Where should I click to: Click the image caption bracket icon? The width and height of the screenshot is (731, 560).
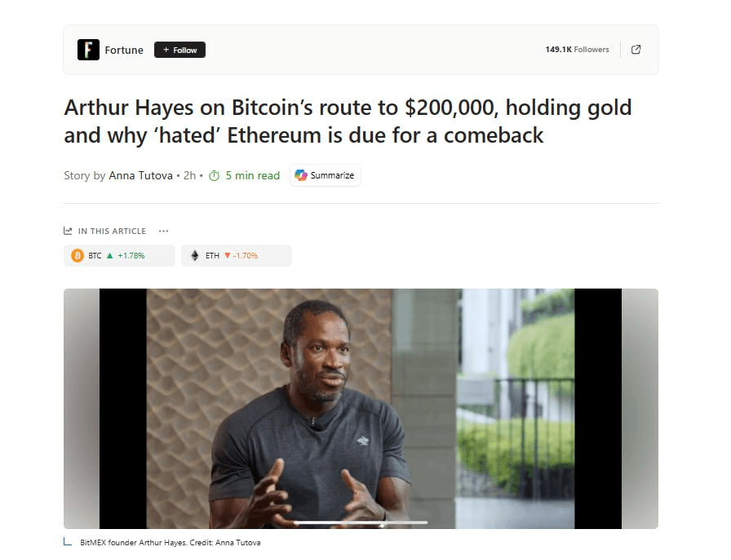(68, 541)
